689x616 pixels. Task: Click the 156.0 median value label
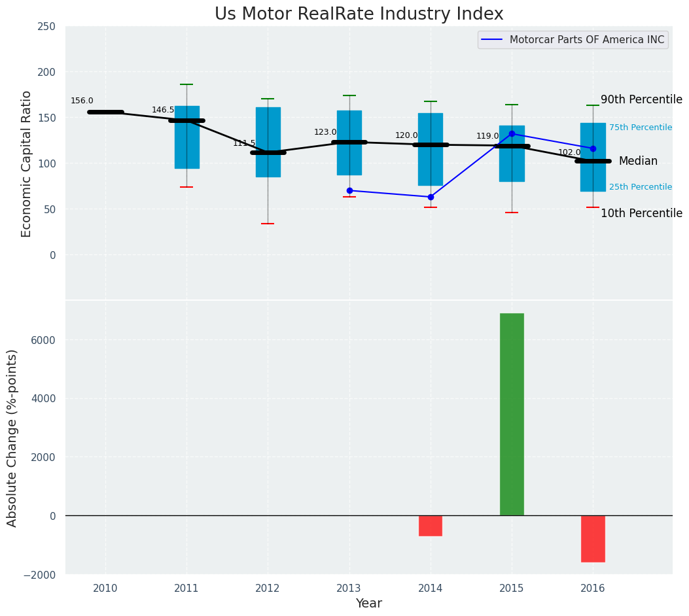click(82, 101)
